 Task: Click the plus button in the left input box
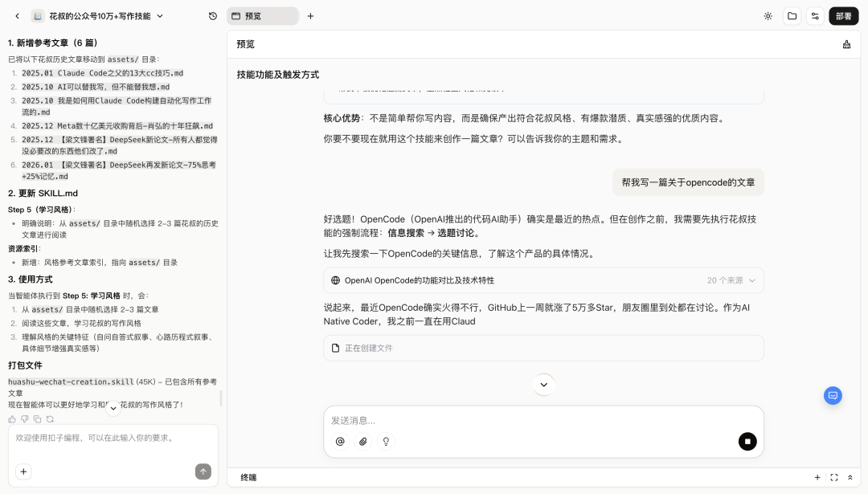coord(23,472)
